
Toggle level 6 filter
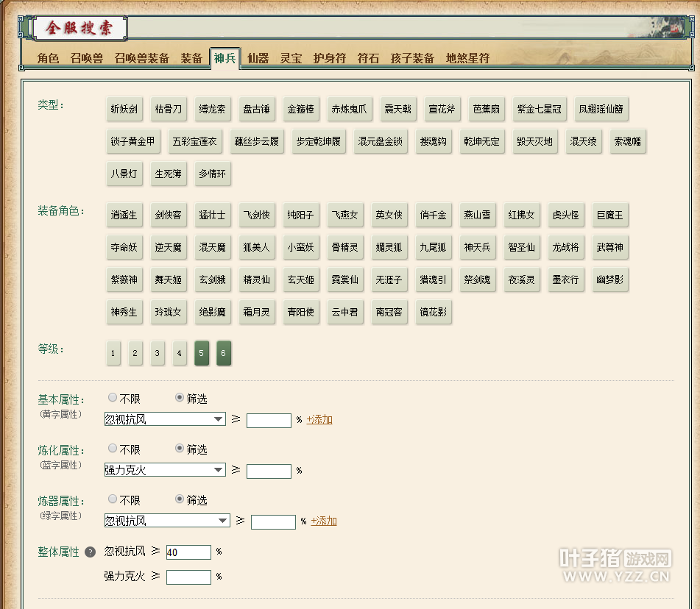coord(224,353)
